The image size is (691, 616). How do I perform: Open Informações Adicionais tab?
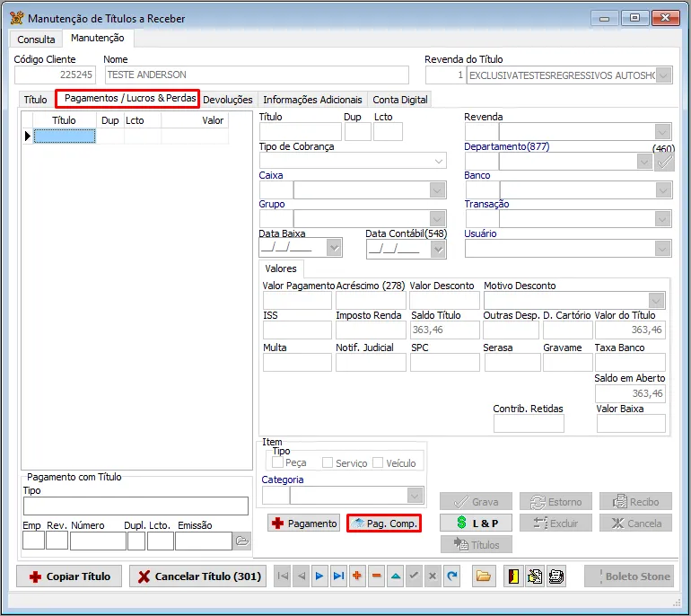point(312,100)
